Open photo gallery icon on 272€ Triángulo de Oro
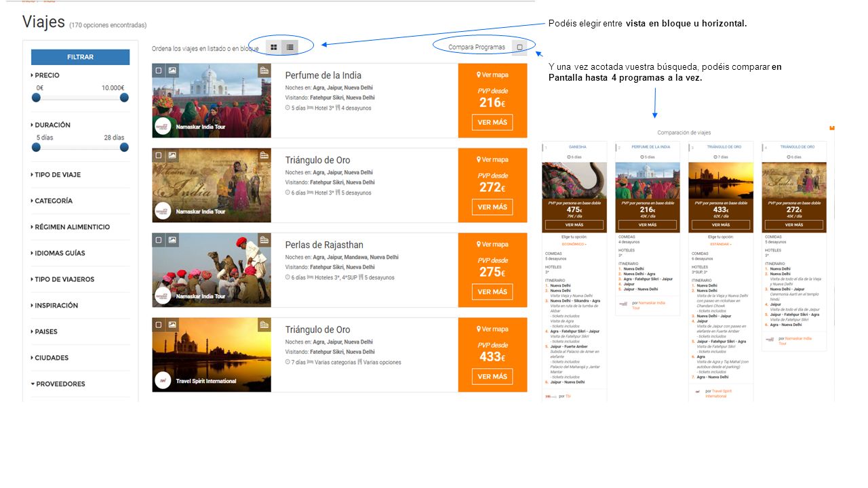The height and width of the screenshot is (488, 868). [172, 155]
